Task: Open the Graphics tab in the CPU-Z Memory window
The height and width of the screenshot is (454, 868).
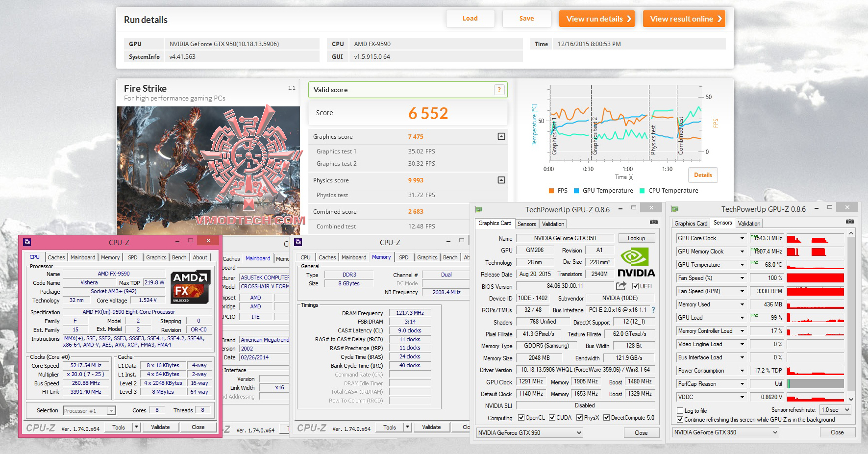Action: (427, 257)
